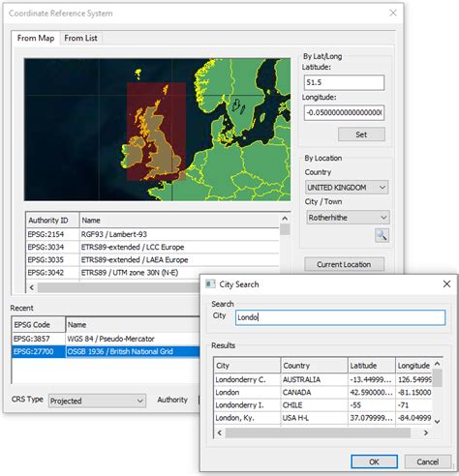459x476 pixels.
Task: Confirm city search with OK
Action: pos(374,461)
